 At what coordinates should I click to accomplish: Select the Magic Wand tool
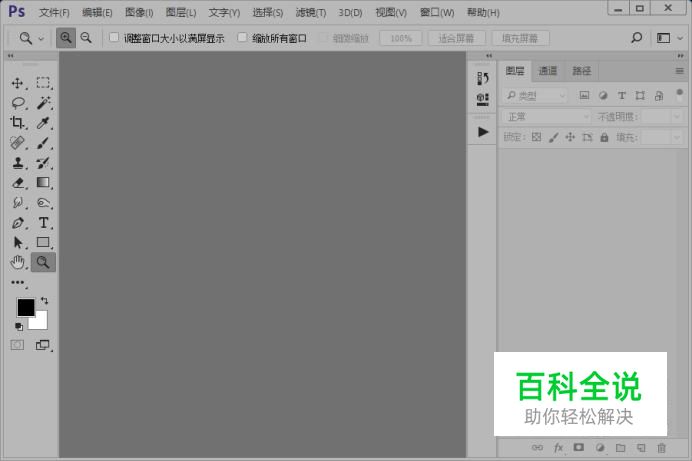coord(43,103)
